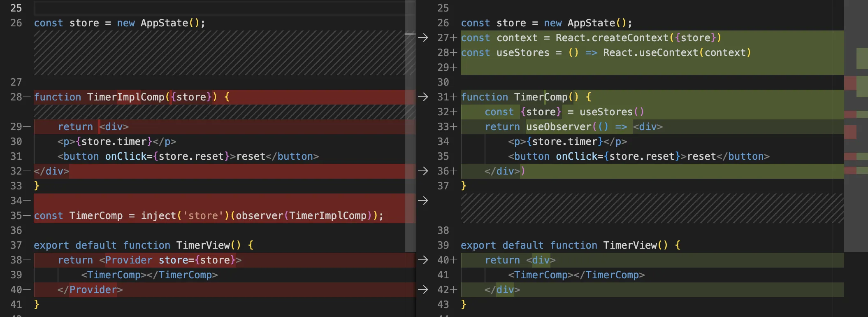
Task: Click removed '</Provider>' closing tag line
Action: [x=90, y=290]
